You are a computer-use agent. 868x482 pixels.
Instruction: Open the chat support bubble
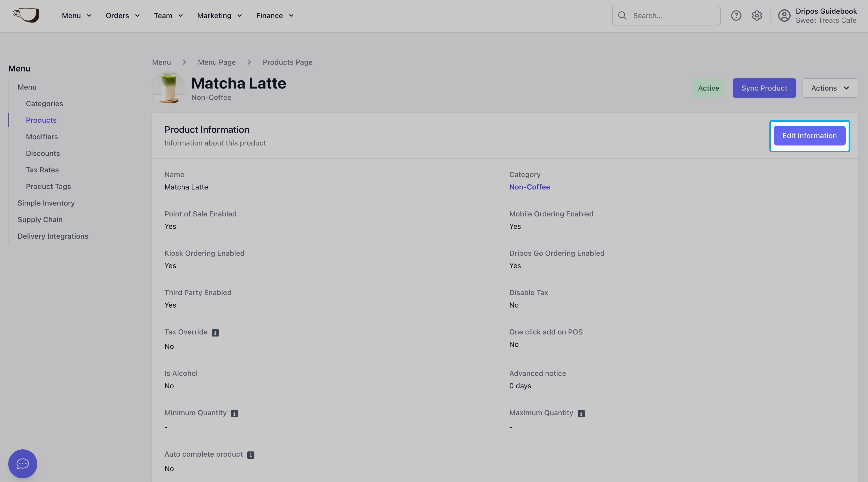click(x=23, y=463)
